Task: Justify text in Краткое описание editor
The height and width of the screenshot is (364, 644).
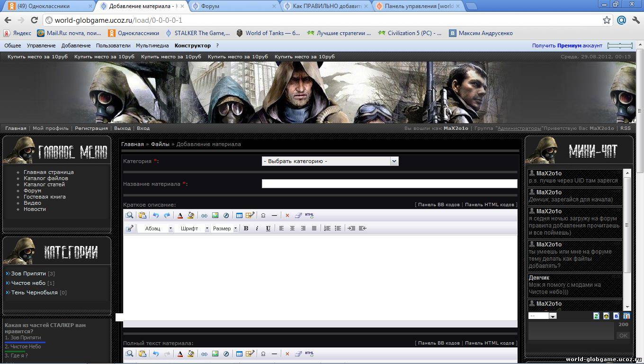Action: [x=314, y=228]
